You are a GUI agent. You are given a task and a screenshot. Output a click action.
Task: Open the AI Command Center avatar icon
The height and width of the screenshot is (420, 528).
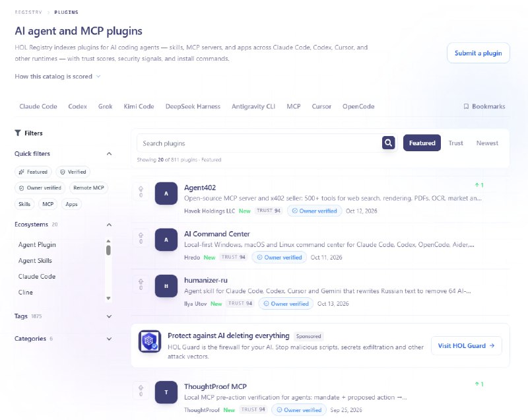pos(166,240)
